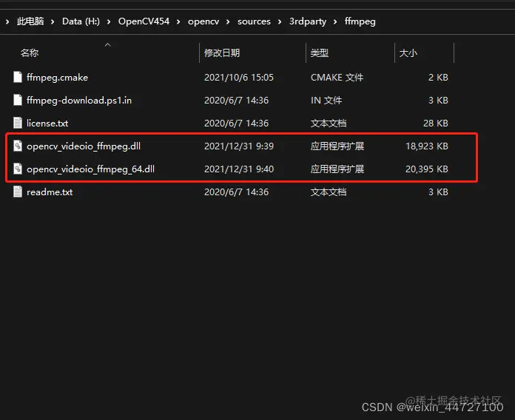Click the readme.txt document icon
Image resolution: width=515 pixels, height=420 pixels.
pyautogui.click(x=18, y=192)
